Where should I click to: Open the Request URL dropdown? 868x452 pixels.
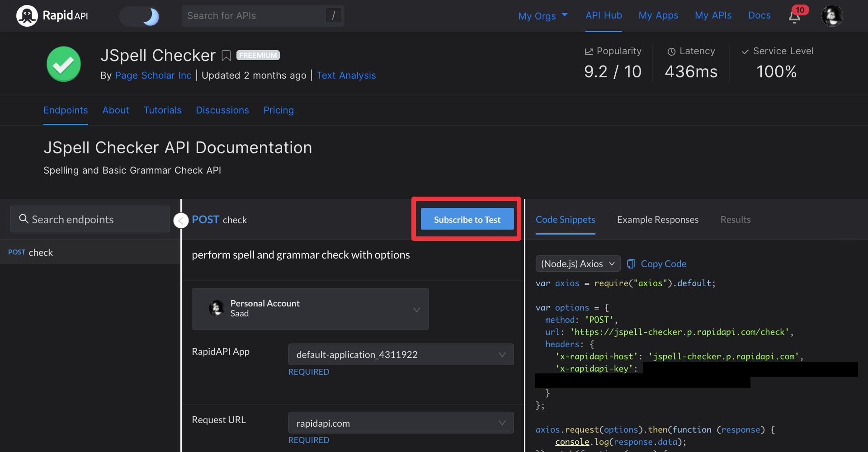point(401,423)
